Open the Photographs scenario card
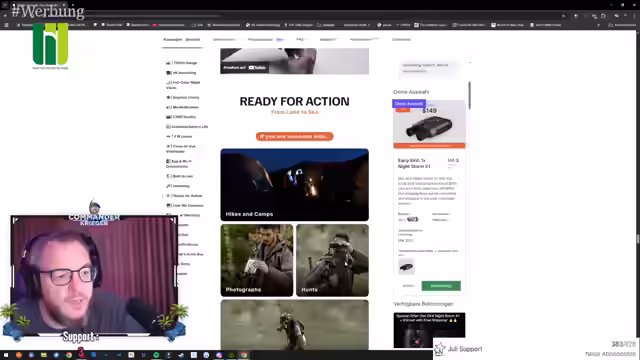Image resolution: width=640 pixels, height=360 pixels. click(257, 260)
